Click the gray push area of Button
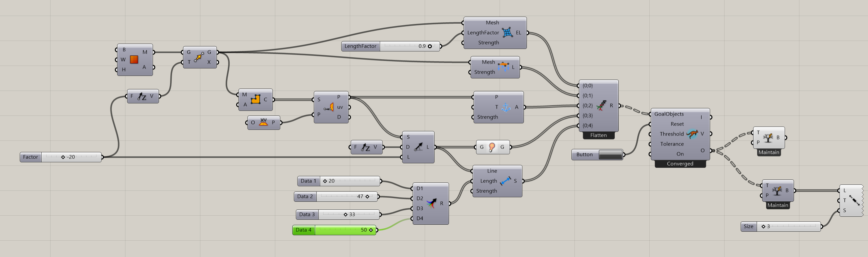Image resolution: width=868 pixels, height=257 pixels. coord(610,154)
